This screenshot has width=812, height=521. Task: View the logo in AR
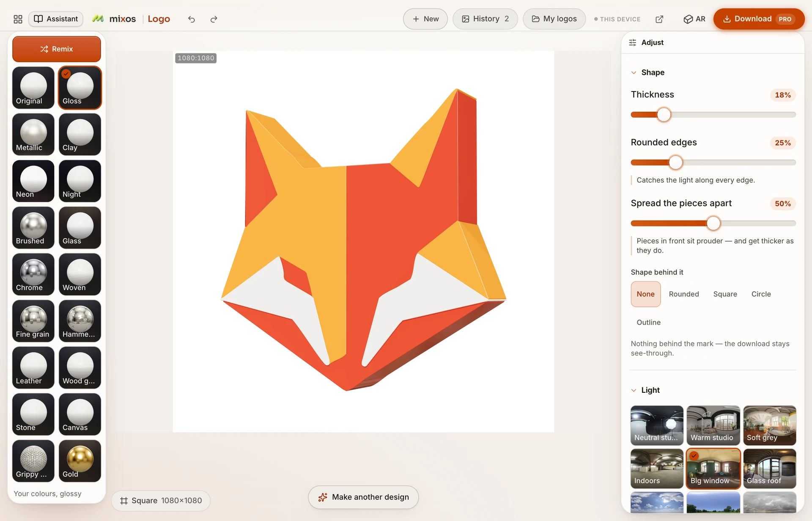coord(694,19)
